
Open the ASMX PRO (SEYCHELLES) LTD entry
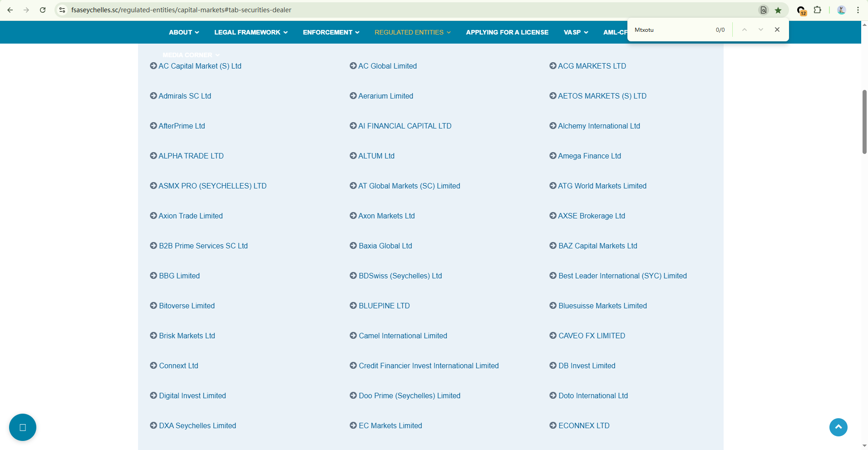tap(212, 186)
